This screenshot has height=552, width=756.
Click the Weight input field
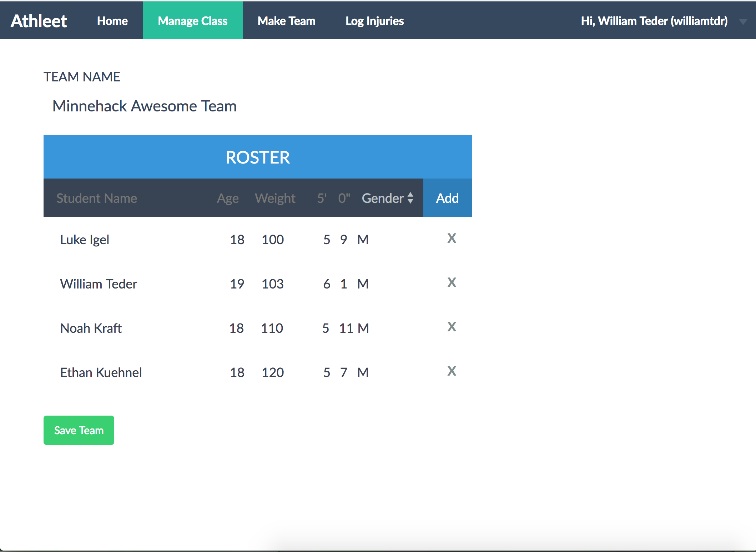tap(275, 198)
